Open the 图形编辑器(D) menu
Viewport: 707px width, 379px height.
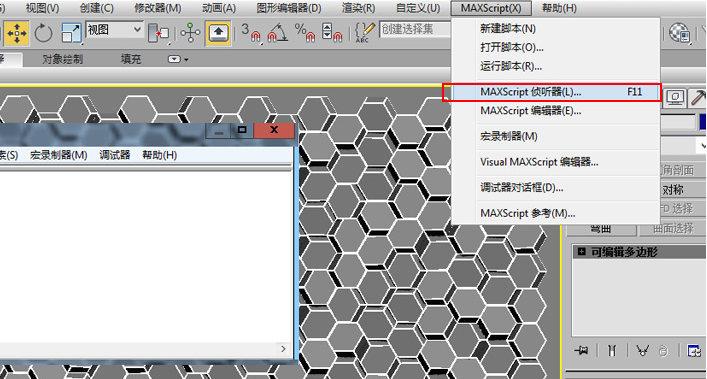tap(289, 8)
